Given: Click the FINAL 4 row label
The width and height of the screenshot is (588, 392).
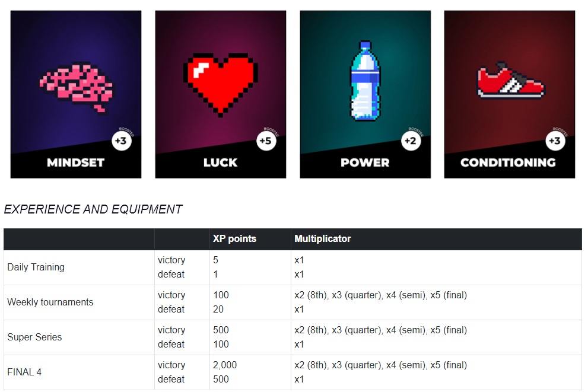Looking at the screenshot, I should pos(24,372).
